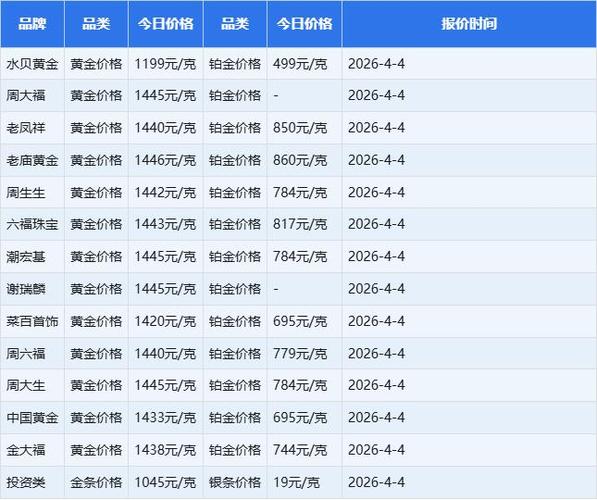Click the 817元/克 platinum price
Screen dimensions: 597x500
coord(300,224)
